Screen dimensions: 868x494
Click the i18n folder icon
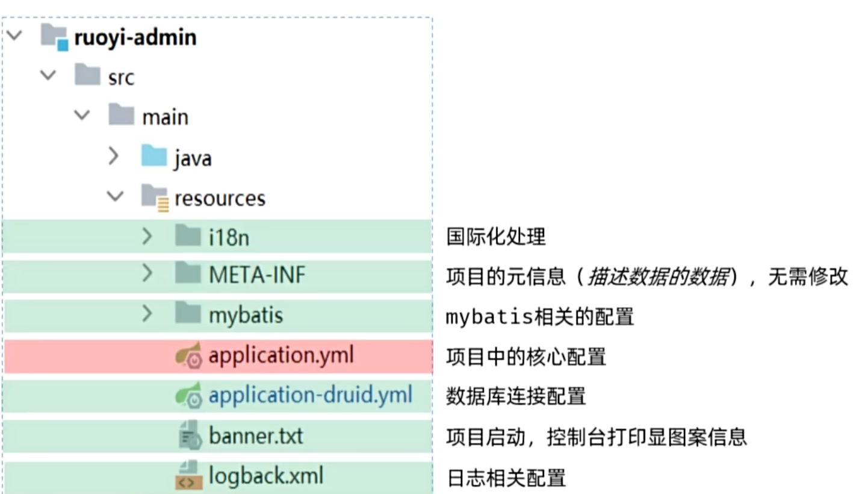(188, 236)
